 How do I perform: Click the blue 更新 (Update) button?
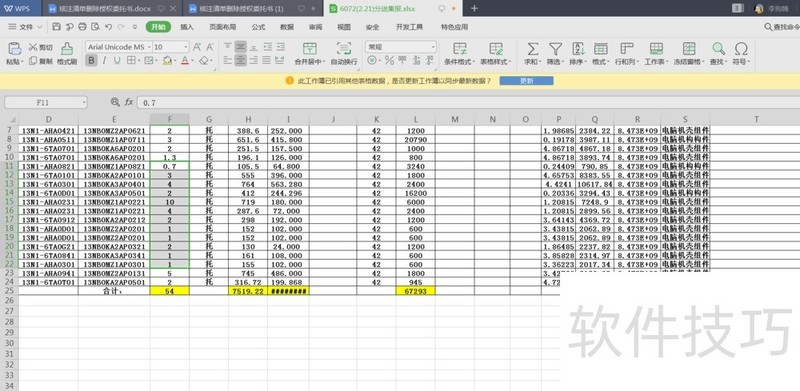coord(526,81)
